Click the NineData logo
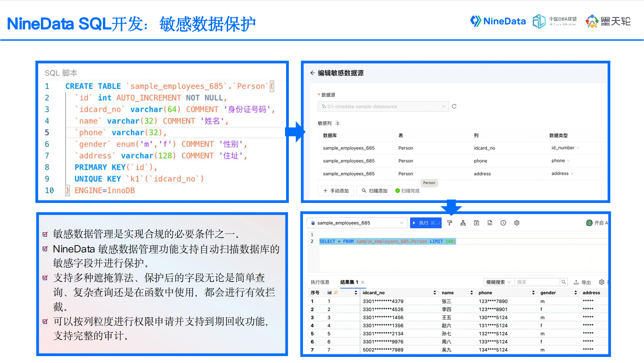This screenshot has height=363, width=644. [x=498, y=21]
